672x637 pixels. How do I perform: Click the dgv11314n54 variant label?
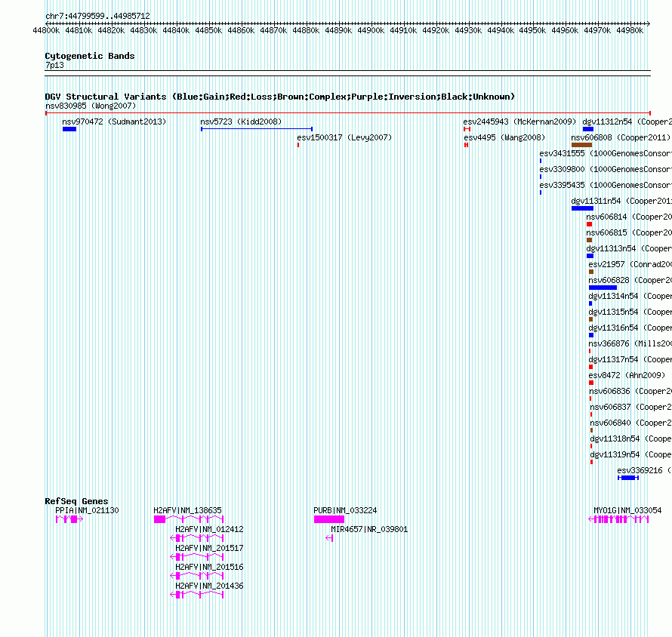click(630, 296)
